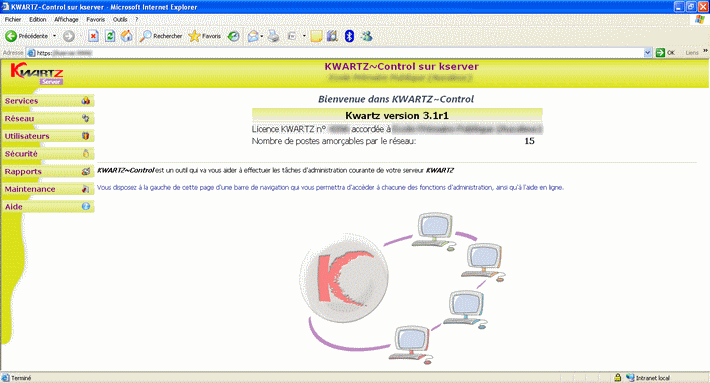This screenshot has width=710, height=383.
Task: Expand the mail icon dropdown arrow
Action: [x=262, y=36]
